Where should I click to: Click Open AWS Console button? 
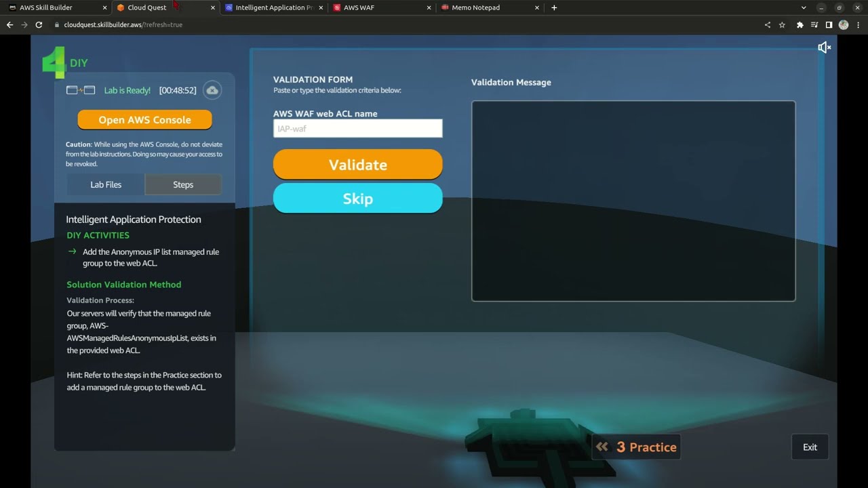pos(144,120)
